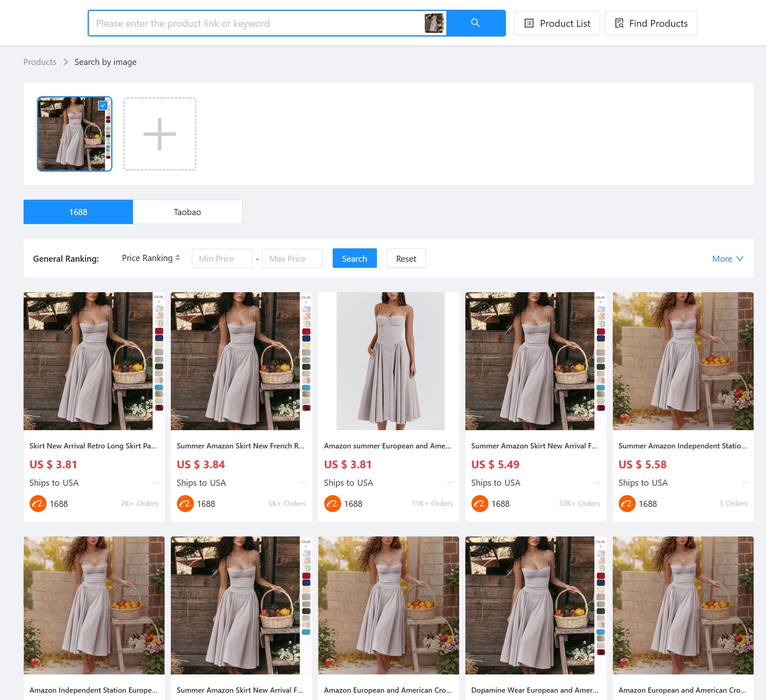Click the blue magnifier search button
The height and width of the screenshot is (700, 766).
(476, 23)
